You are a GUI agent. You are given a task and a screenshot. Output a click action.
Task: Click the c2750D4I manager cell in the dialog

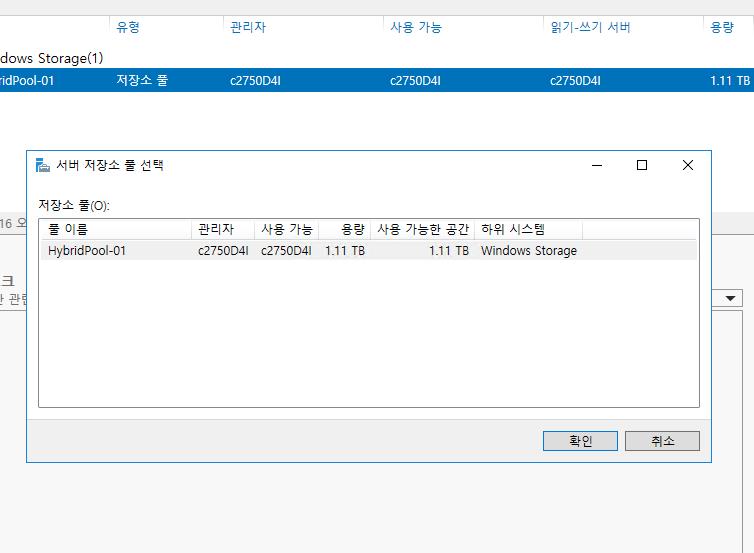pos(223,251)
